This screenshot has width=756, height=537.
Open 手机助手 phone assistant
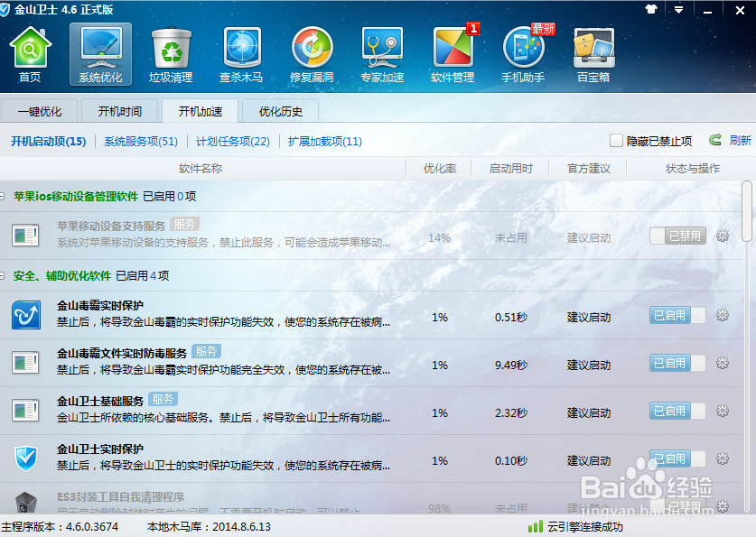[523, 54]
